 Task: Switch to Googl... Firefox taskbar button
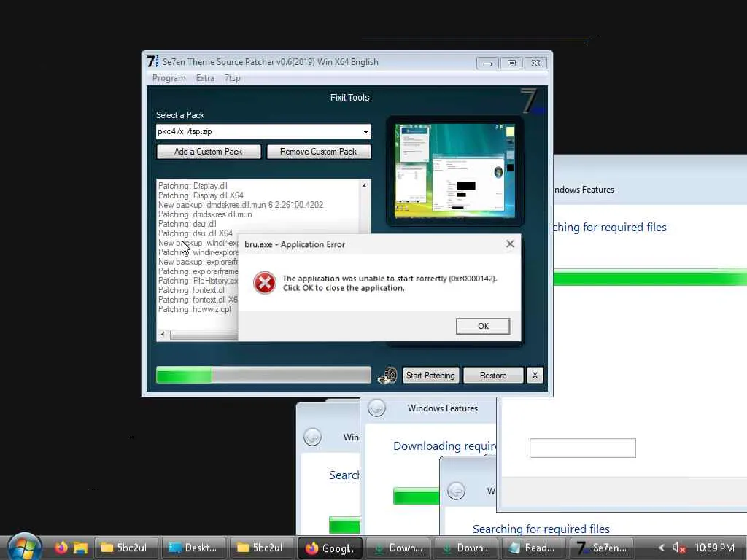point(330,548)
